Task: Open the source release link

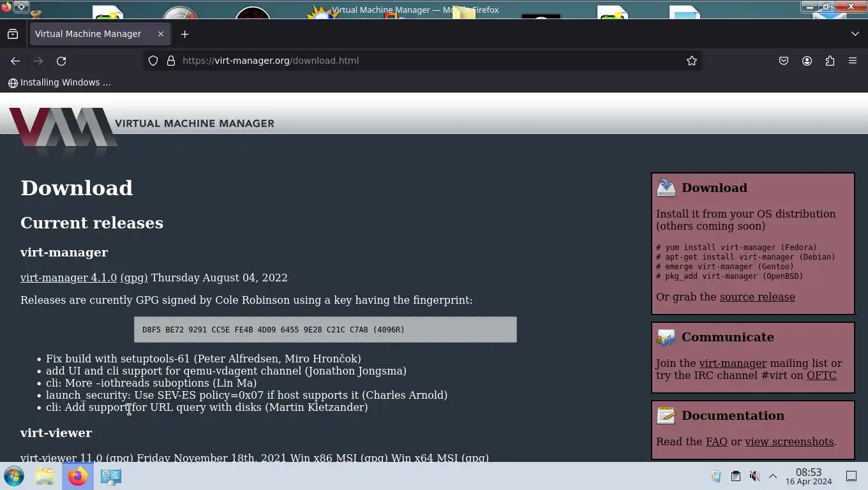Action: (x=757, y=297)
